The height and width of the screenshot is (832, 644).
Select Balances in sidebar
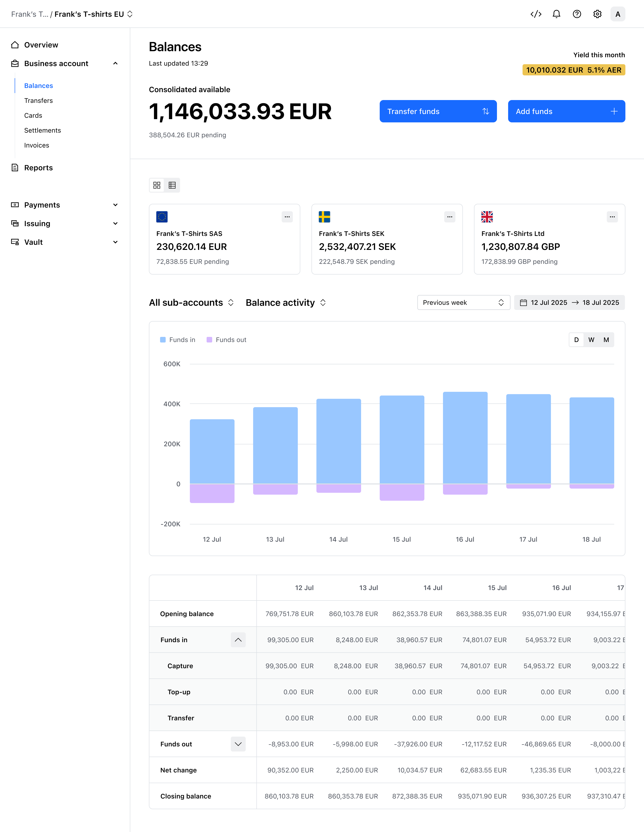click(x=38, y=86)
